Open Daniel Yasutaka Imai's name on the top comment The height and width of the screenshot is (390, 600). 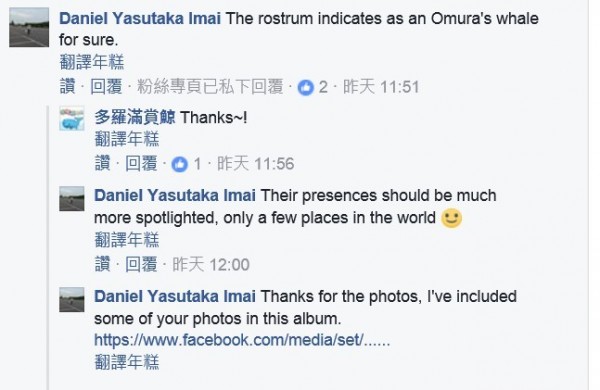(140, 18)
